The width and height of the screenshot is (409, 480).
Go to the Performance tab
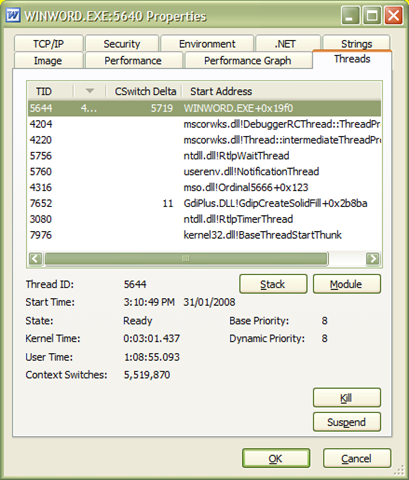133,61
